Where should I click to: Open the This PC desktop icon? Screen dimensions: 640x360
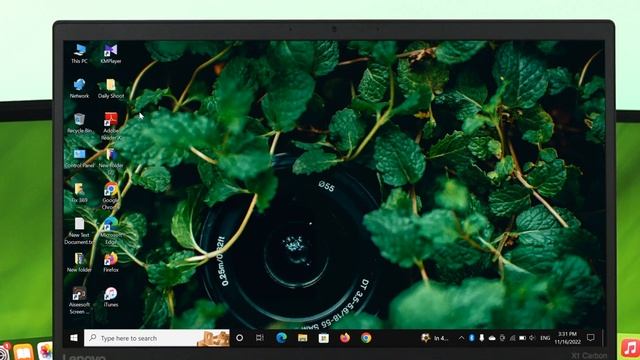80,53
